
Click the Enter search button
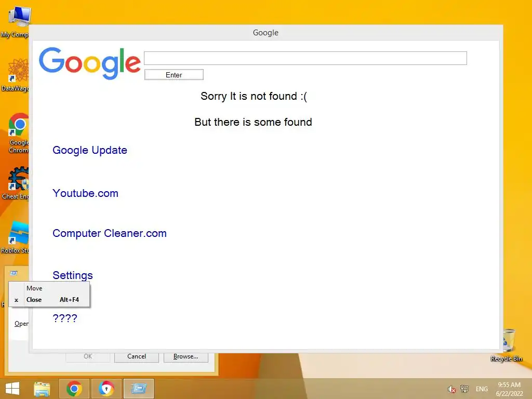point(174,75)
